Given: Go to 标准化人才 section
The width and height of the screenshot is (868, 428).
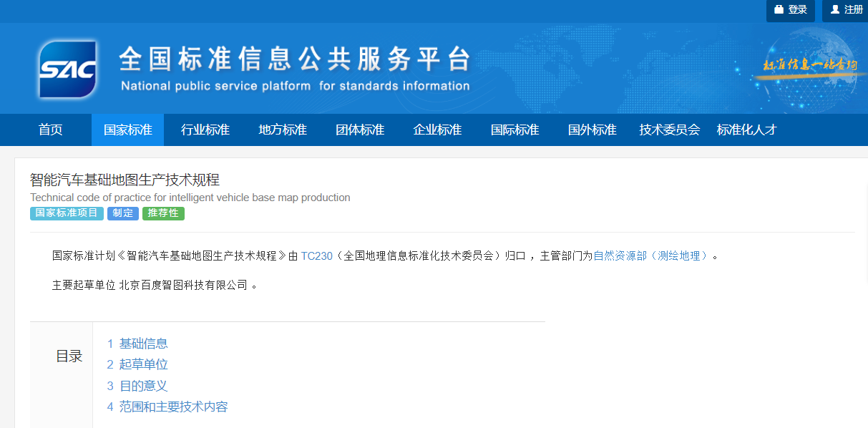Looking at the screenshot, I should [x=746, y=130].
